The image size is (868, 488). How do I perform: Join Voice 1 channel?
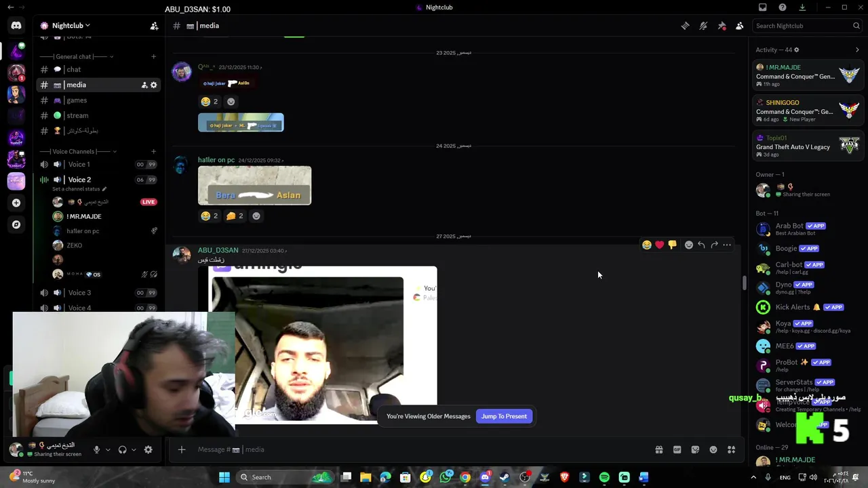99,164
